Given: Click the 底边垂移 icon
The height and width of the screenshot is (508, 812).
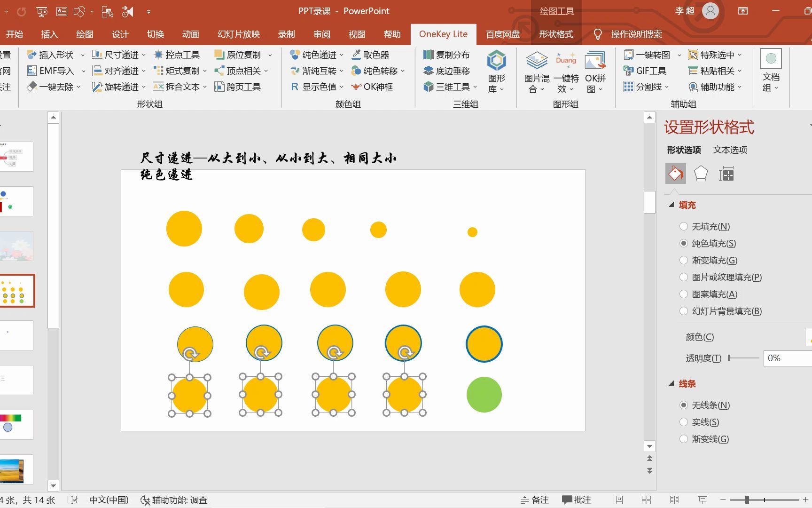Looking at the screenshot, I should (428, 71).
